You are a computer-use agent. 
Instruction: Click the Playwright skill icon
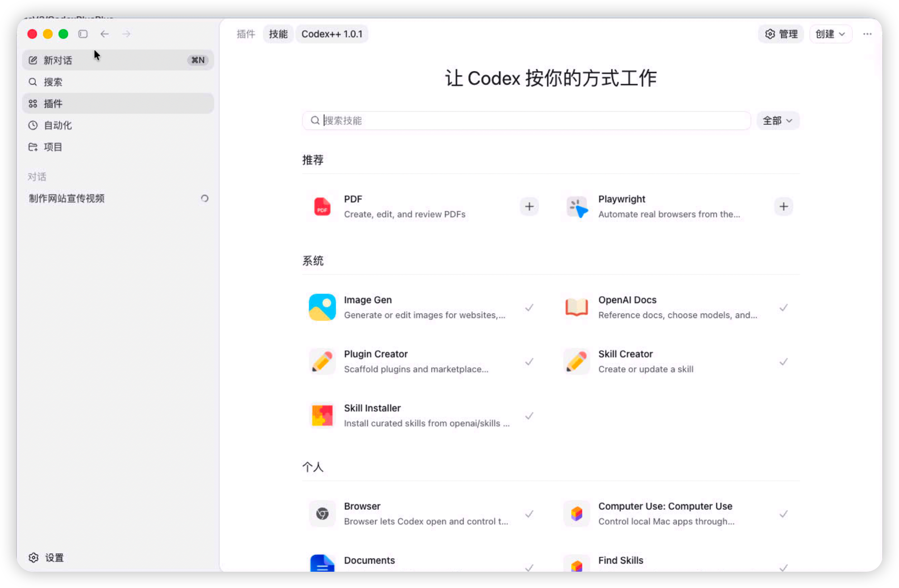click(x=577, y=207)
